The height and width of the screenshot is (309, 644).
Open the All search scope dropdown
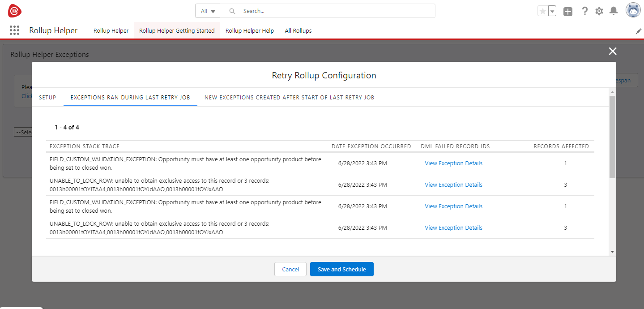click(x=208, y=11)
